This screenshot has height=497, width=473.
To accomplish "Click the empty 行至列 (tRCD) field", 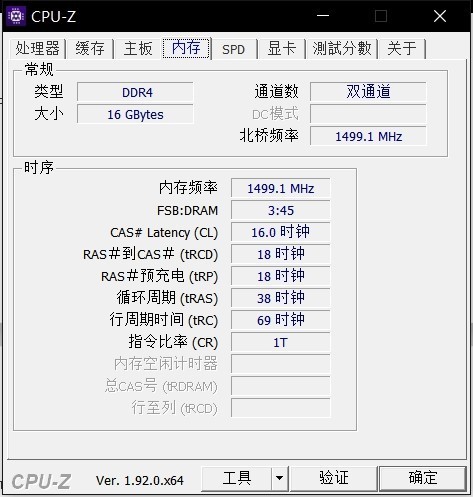I will pyautogui.click(x=280, y=408).
